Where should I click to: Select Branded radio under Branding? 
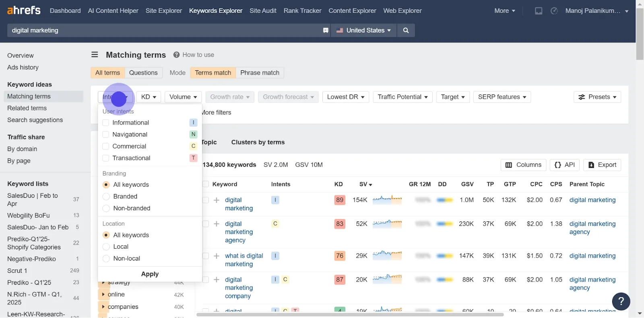[106, 196]
